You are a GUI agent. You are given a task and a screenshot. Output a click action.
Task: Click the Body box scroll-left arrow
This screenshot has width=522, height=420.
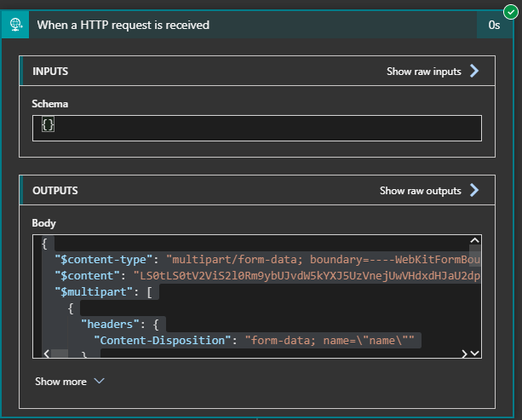coord(45,354)
